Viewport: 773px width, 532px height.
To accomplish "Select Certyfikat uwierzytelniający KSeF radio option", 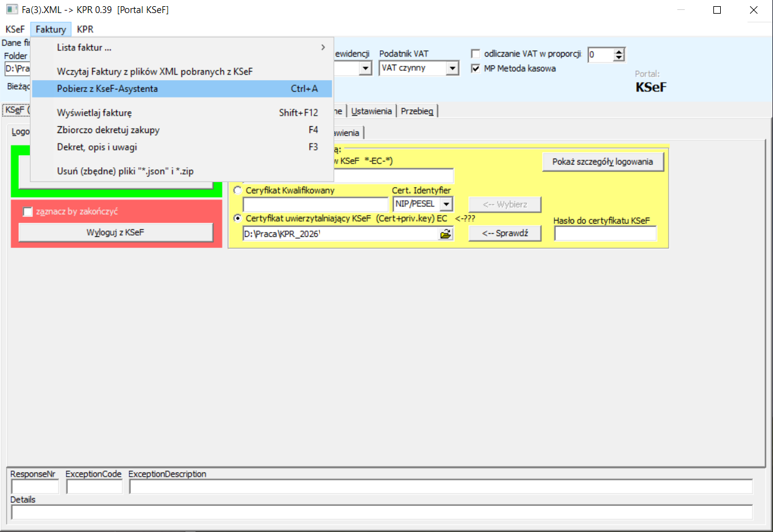I will point(237,219).
